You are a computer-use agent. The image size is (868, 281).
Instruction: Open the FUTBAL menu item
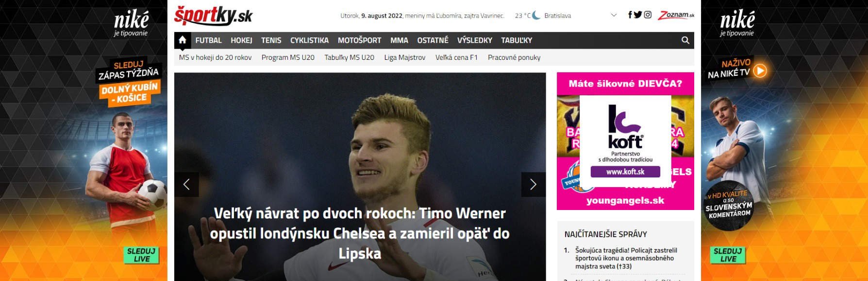click(208, 40)
